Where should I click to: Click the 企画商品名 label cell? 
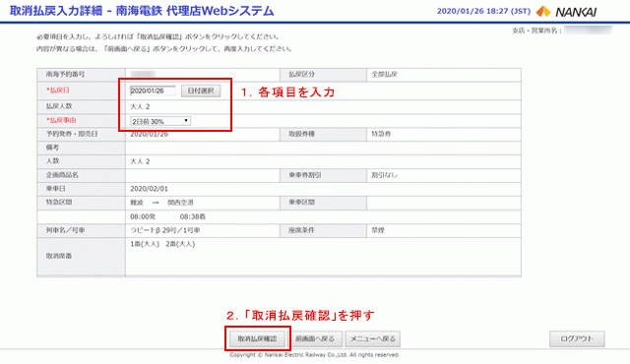(x=81, y=175)
